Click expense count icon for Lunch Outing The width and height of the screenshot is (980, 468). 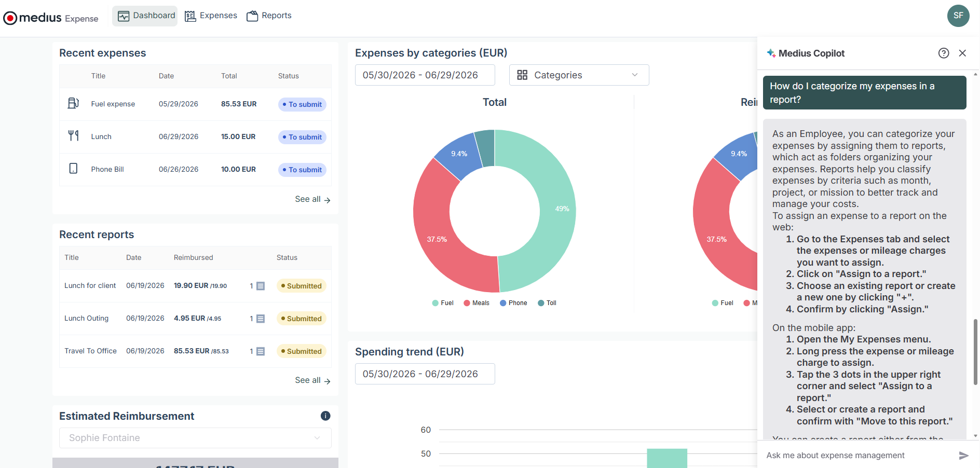point(261,319)
